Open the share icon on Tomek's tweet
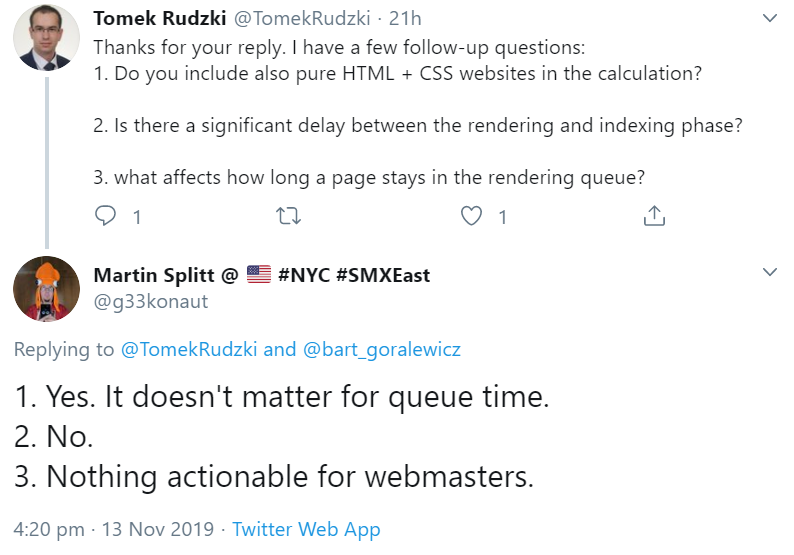Screen dimensions: 794x555 (654, 216)
